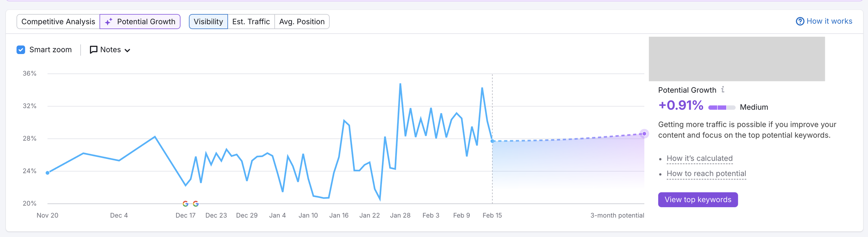Click the View top keywords button
The image size is (868, 237).
698,200
